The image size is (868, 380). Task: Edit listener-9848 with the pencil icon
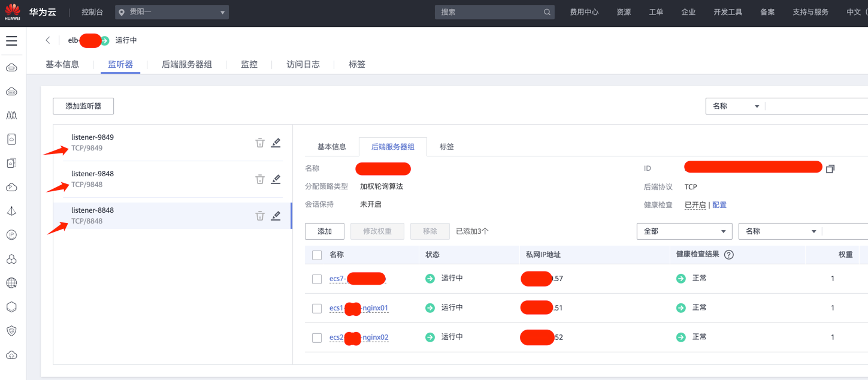point(276,179)
